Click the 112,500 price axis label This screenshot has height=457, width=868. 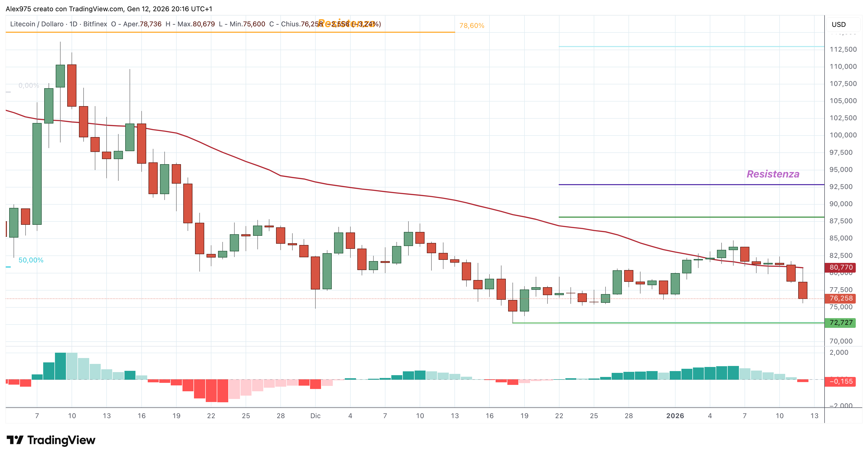(x=843, y=50)
